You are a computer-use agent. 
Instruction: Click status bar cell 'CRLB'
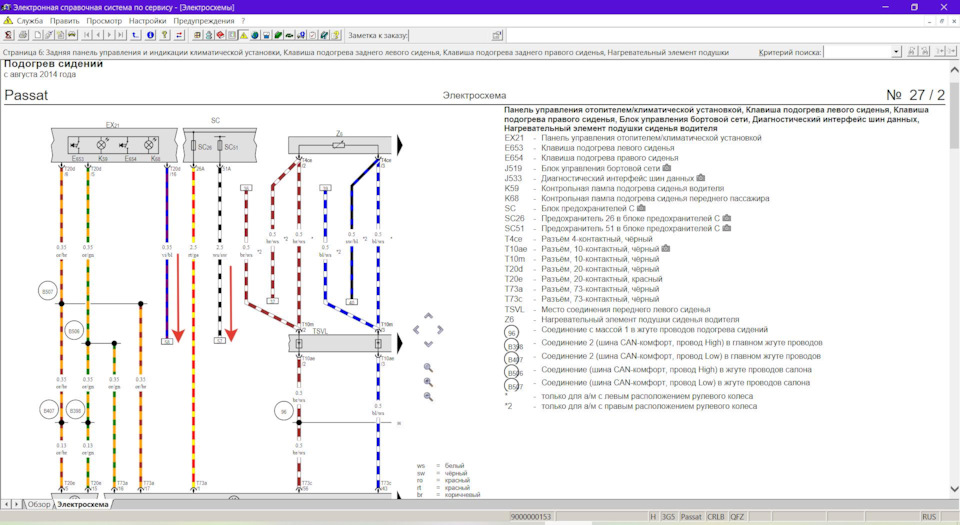[716, 516]
